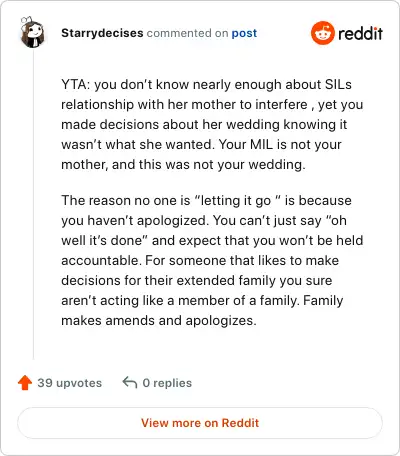
Task: Click the YTA comment first paragraph
Action: [x=212, y=124]
